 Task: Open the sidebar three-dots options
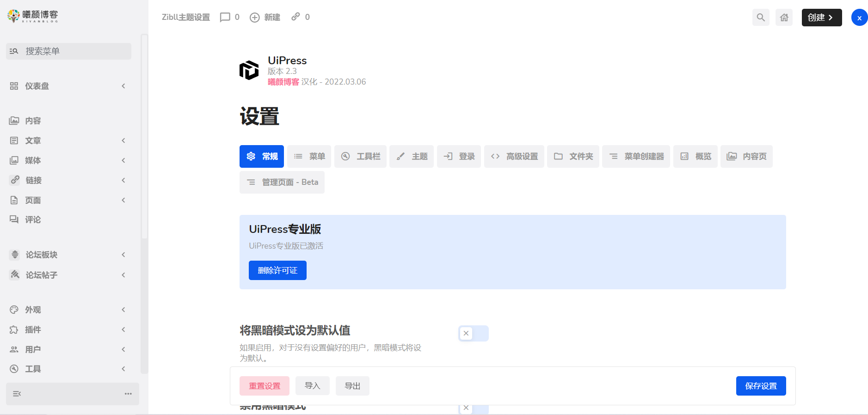(x=128, y=394)
